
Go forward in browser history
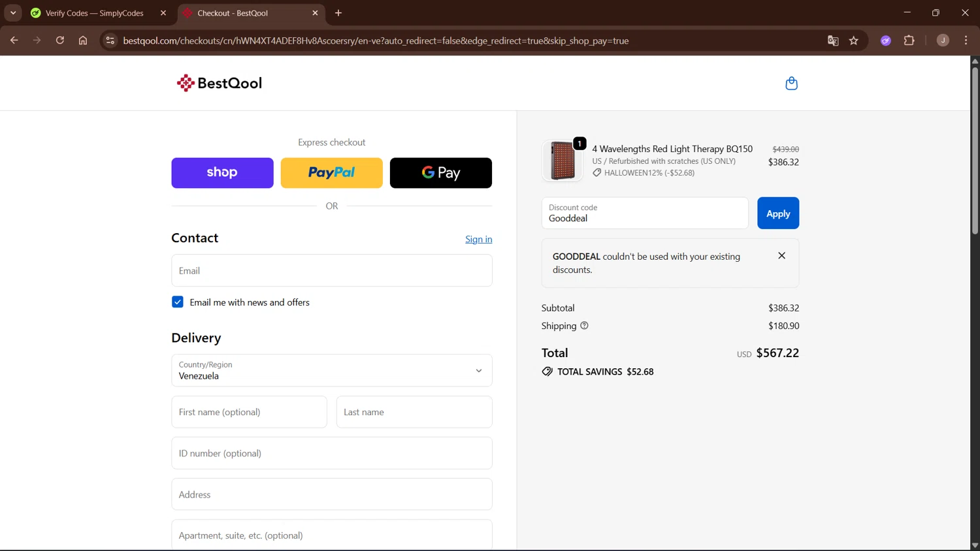tap(37, 40)
